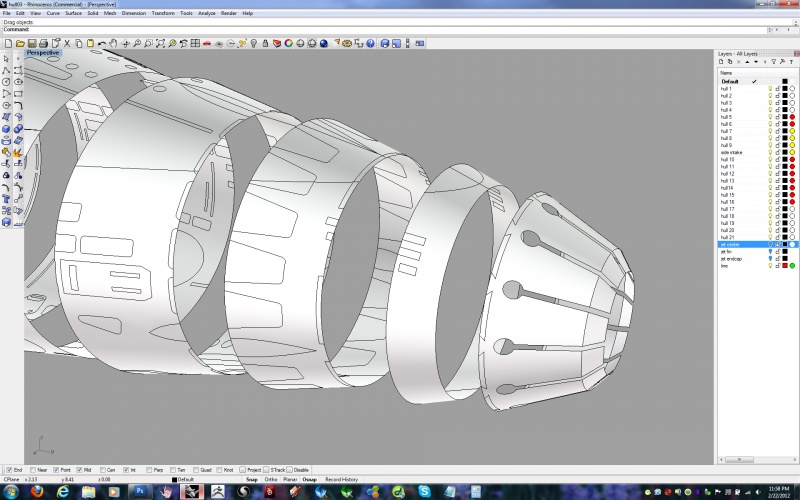Screen dimensions: 800x500
Task: Toggle Planar in the status bar
Action: [290, 480]
